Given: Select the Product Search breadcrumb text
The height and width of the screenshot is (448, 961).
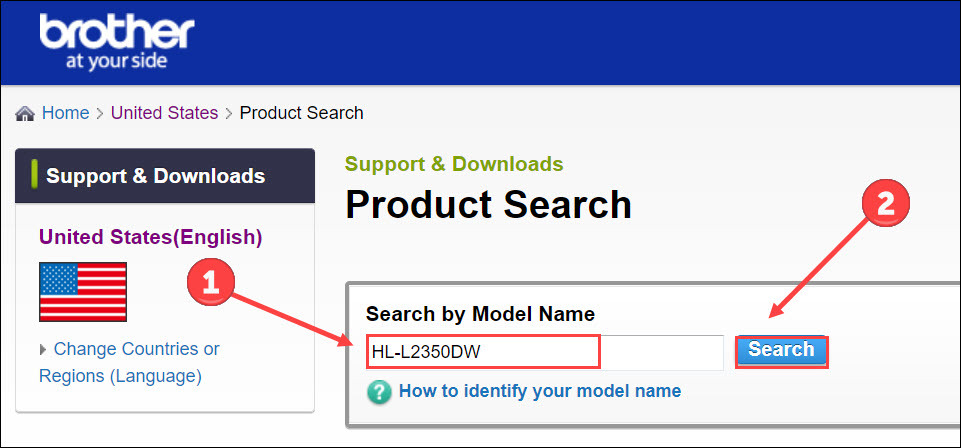Looking at the screenshot, I should coord(302,113).
